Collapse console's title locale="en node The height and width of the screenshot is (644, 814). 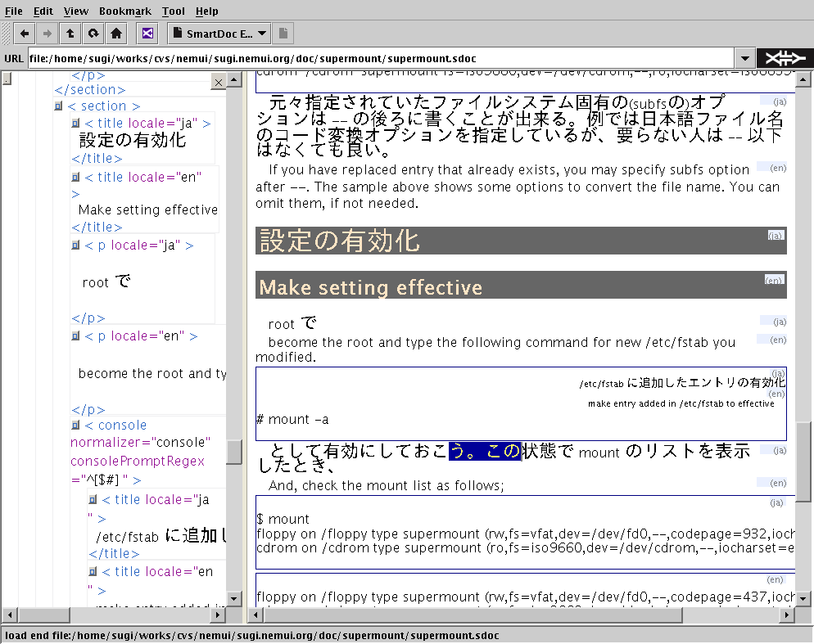point(93,571)
